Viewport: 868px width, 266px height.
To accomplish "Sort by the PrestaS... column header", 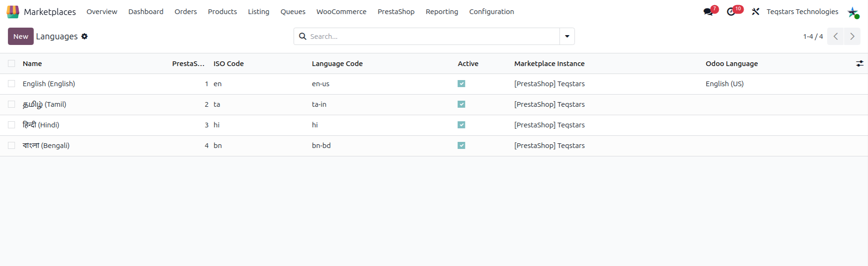I will pos(188,64).
